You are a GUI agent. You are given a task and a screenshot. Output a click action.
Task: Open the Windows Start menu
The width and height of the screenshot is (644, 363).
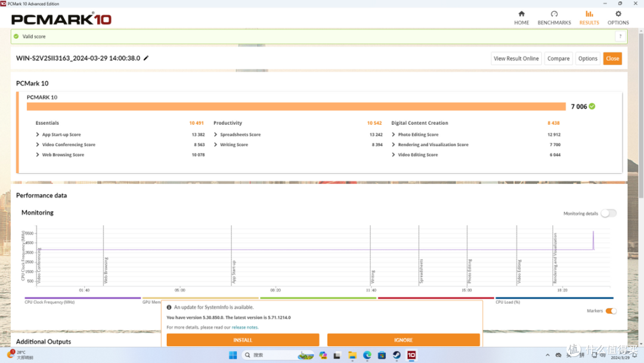point(233,355)
